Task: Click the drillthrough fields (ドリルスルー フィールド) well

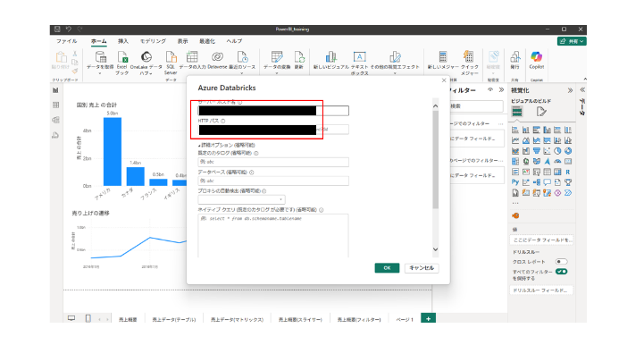Action: coord(542,290)
